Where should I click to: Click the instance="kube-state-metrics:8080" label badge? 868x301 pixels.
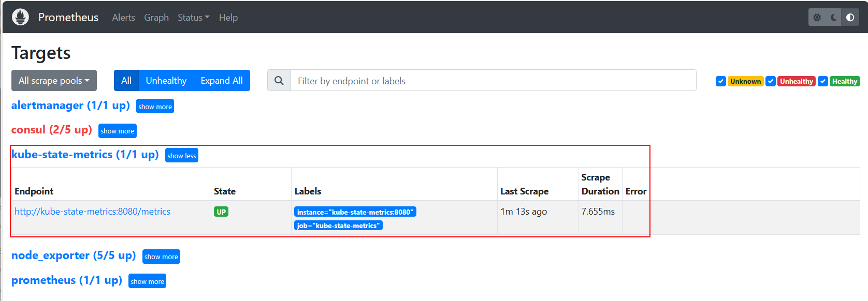pyautogui.click(x=355, y=212)
